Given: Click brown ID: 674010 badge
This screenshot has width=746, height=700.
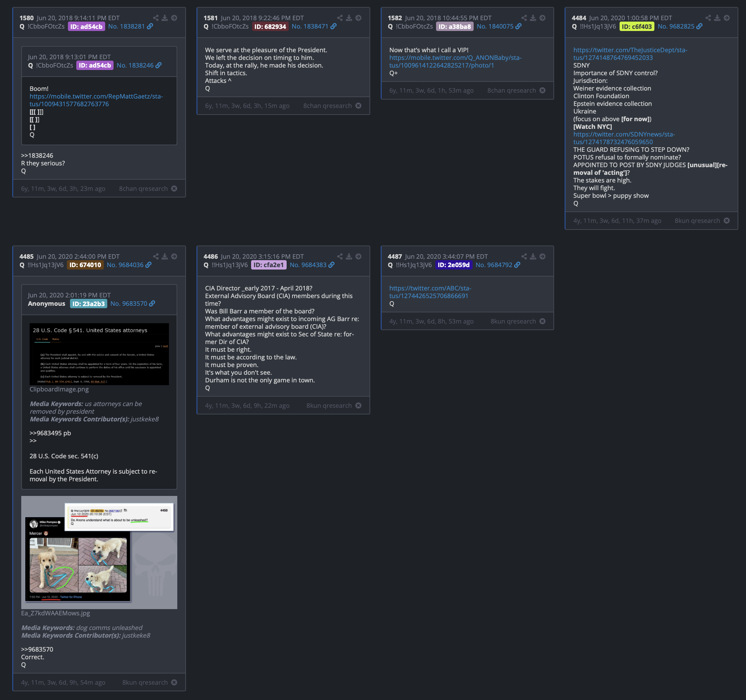Looking at the screenshot, I should [x=85, y=265].
